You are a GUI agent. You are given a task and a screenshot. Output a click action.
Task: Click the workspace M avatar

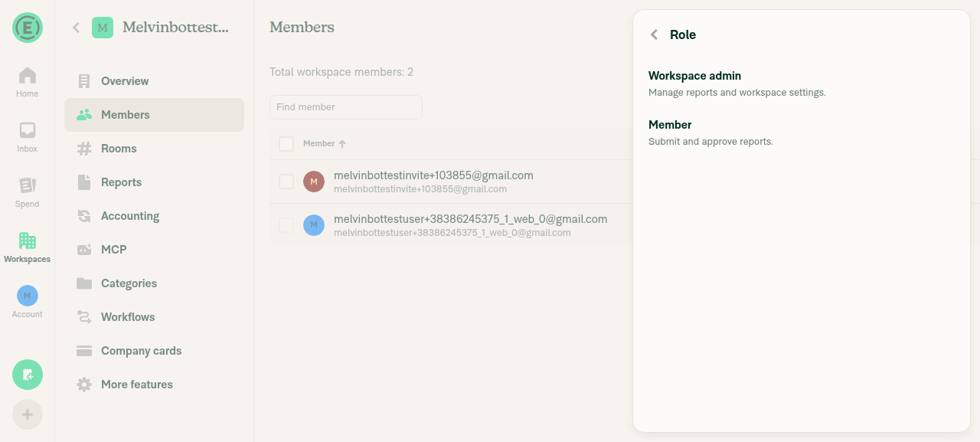click(x=103, y=28)
